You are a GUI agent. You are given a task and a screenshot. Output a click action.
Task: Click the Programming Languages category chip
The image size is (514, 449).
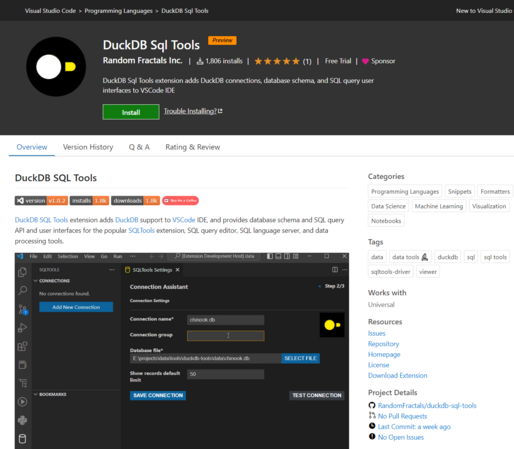click(x=405, y=191)
